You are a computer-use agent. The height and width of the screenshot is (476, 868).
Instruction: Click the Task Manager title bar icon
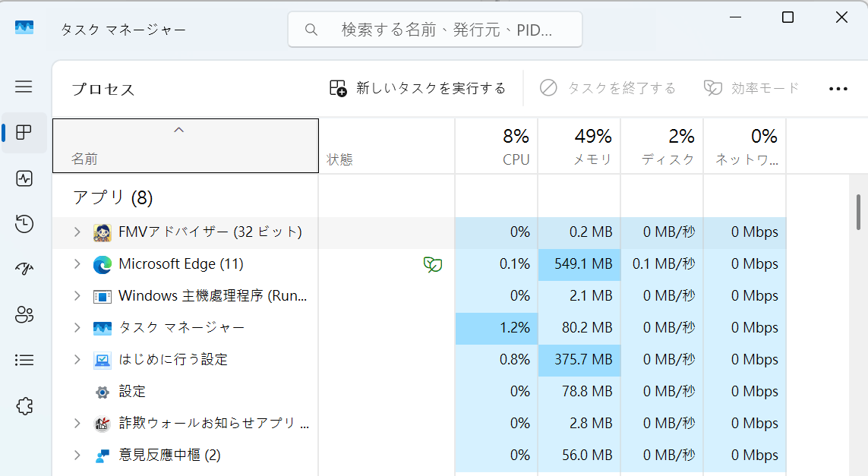point(24,27)
